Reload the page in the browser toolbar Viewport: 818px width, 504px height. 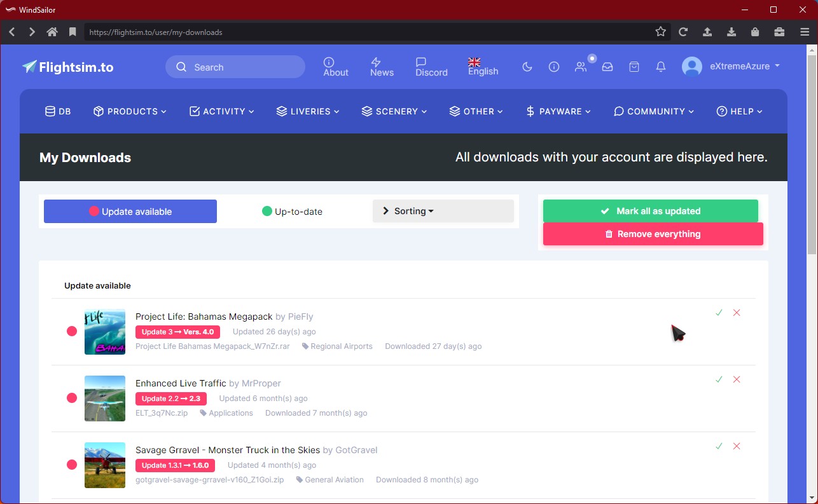(683, 32)
